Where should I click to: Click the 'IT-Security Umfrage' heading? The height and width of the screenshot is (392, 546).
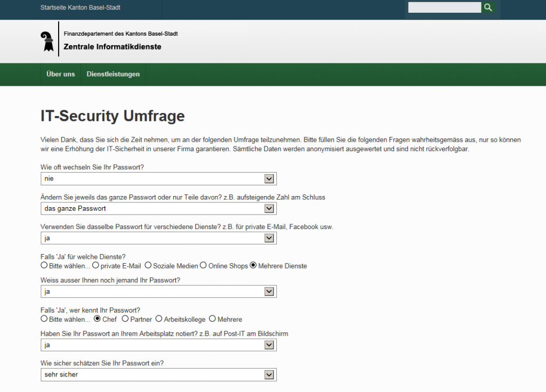(113, 116)
